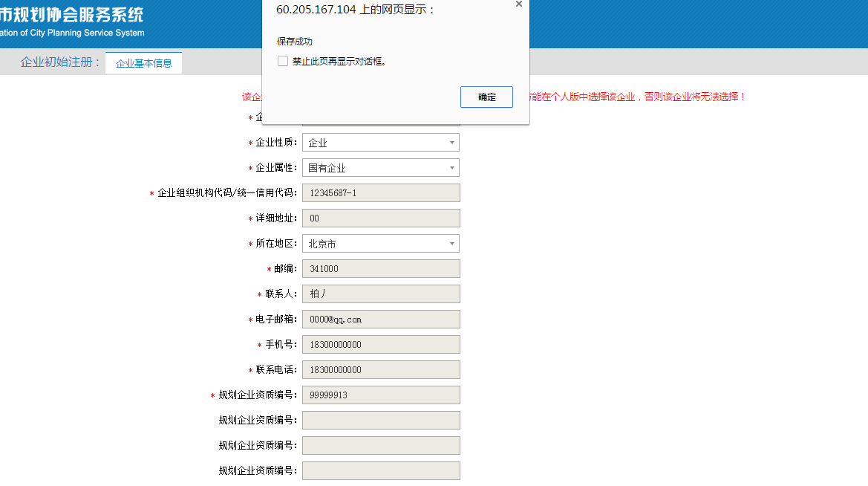This screenshot has height=486, width=868.
Task: Click the third 规划企业资质编号 empty field
Action: pyautogui.click(x=381, y=446)
